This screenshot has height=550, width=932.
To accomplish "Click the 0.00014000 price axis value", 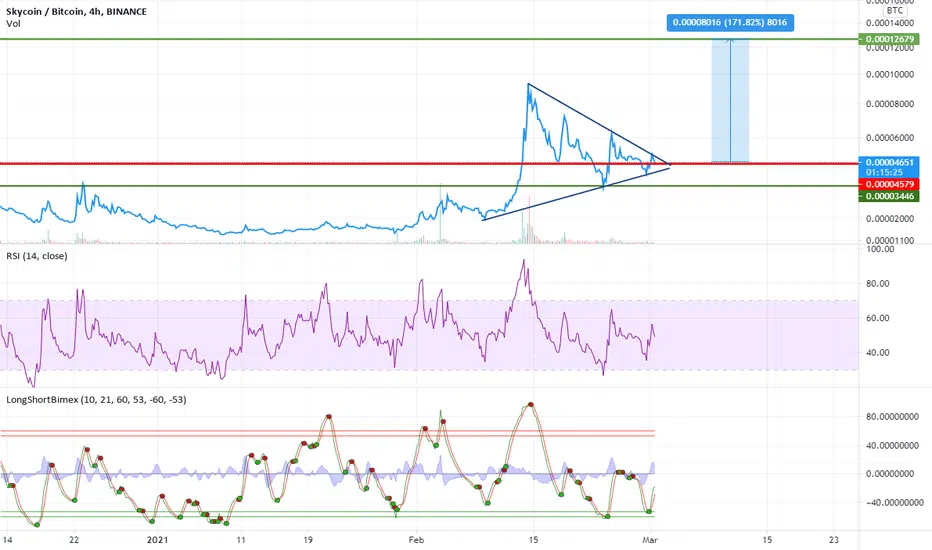I will pos(889,23).
